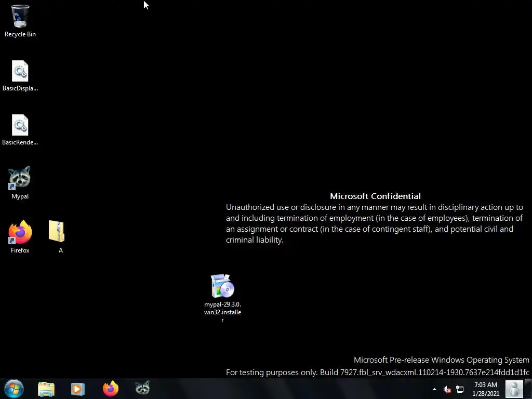Select the zipped folder named A
Viewport: 532px width, 399px height.
[57, 236]
